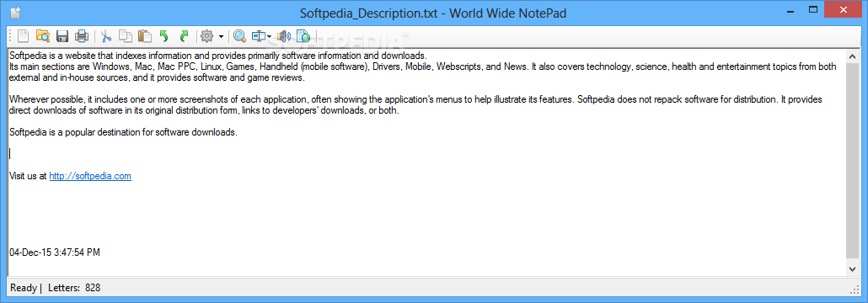Open find with the magnifier icon
This screenshot has width=868, height=303.
pyautogui.click(x=239, y=36)
